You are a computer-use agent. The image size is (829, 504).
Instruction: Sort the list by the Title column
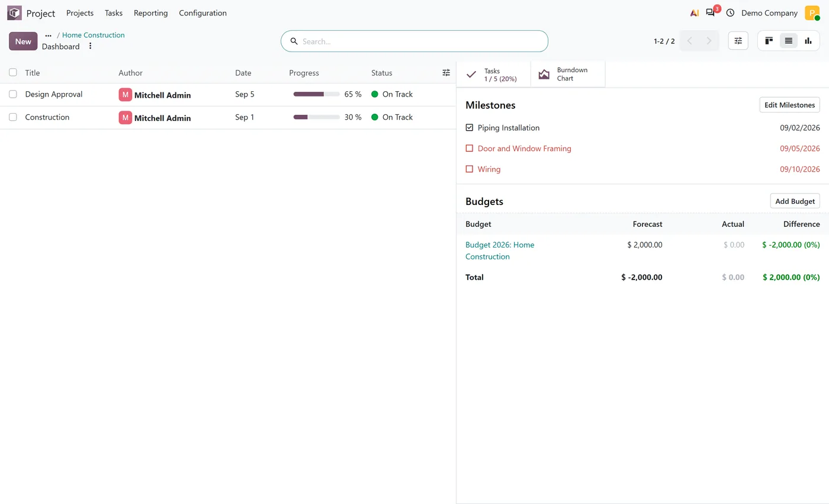point(33,73)
